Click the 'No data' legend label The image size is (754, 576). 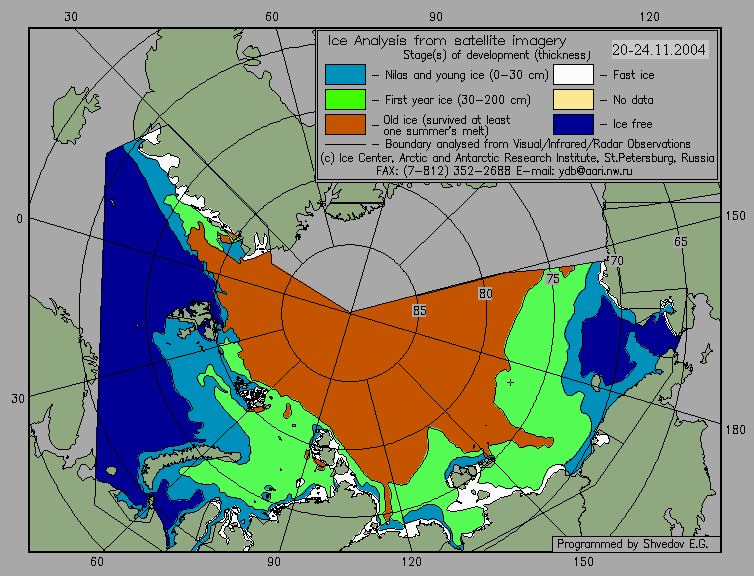633,100
